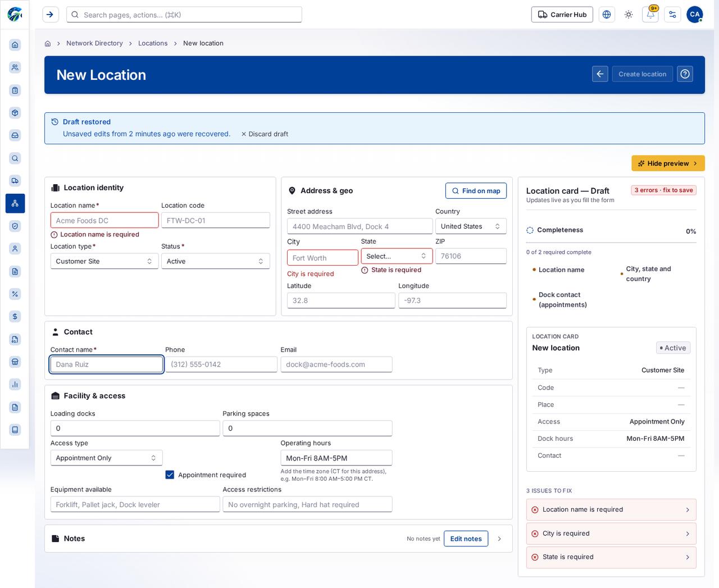The width and height of the screenshot is (719, 588).
Task: Open the State select dropdown
Action: pyautogui.click(x=397, y=256)
